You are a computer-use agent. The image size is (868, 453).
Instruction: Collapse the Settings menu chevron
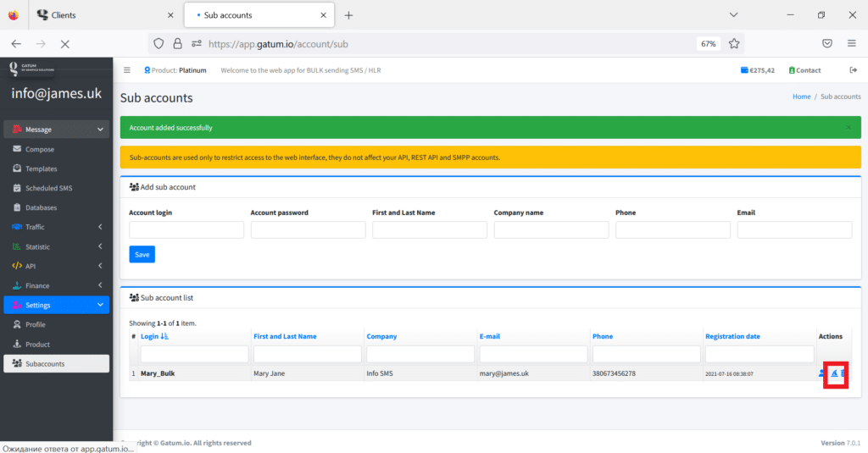click(x=100, y=305)
